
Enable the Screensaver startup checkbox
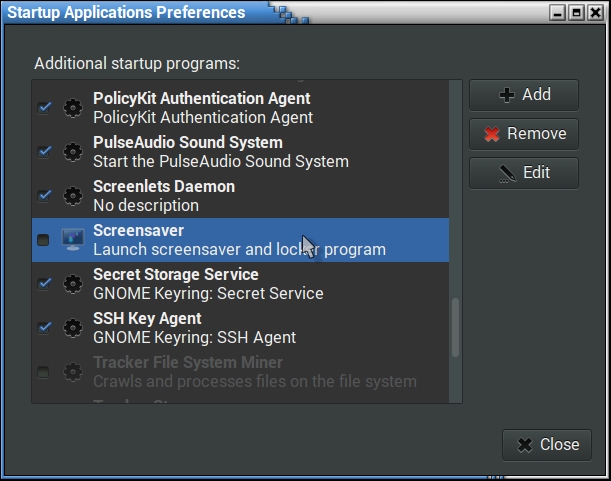(x=43, y=240)
